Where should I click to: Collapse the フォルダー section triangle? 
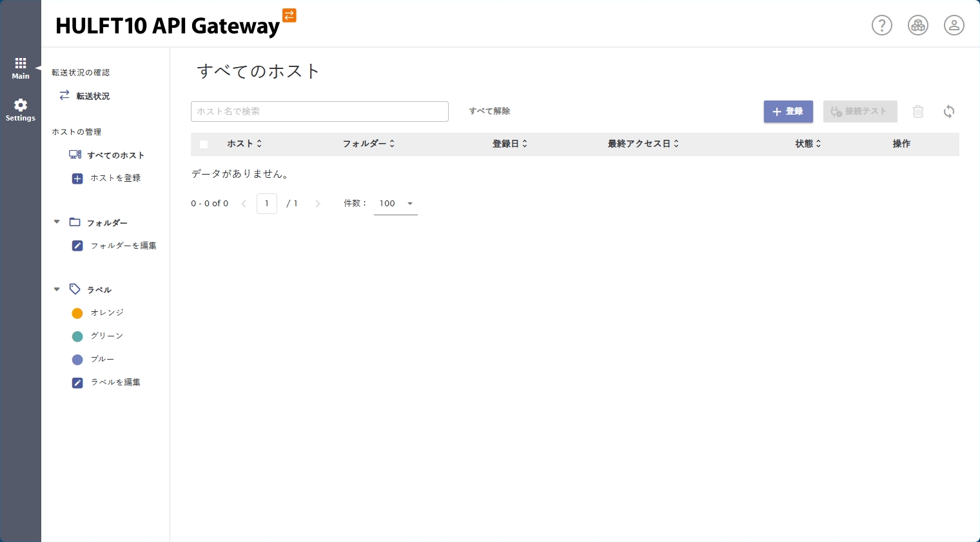[57, 222]
